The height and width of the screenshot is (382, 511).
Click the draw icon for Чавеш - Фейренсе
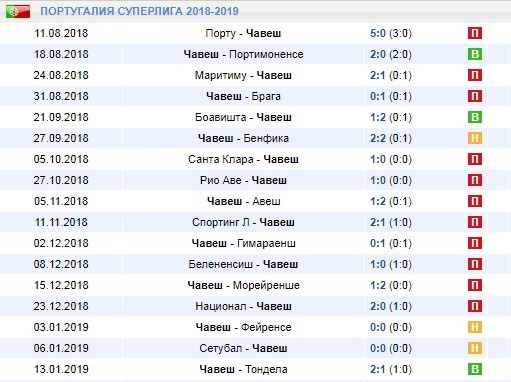(475, 327)
